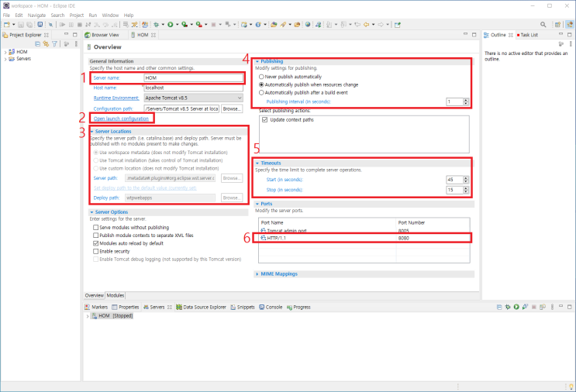Minimize the Servers view panel
This screenshot has width=576, height=392.
pos(561,306)
